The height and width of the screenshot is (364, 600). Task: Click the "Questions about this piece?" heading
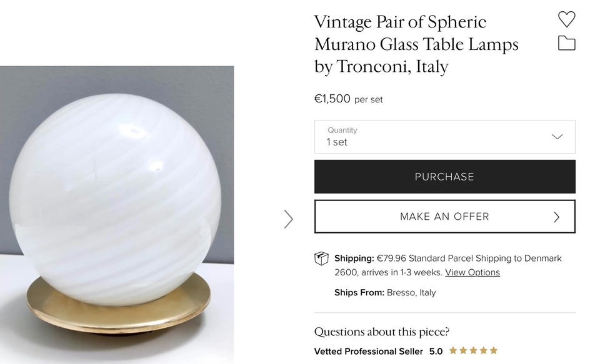(x=381, y=332)
